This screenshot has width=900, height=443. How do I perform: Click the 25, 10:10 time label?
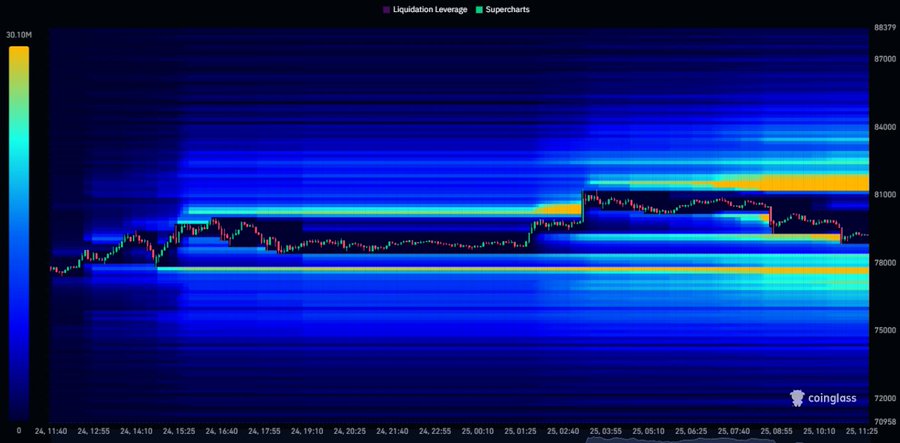(820, 430)
